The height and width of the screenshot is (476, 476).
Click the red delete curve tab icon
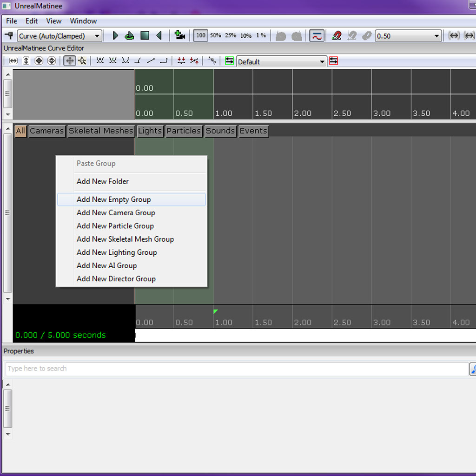(x=333, y=61)
